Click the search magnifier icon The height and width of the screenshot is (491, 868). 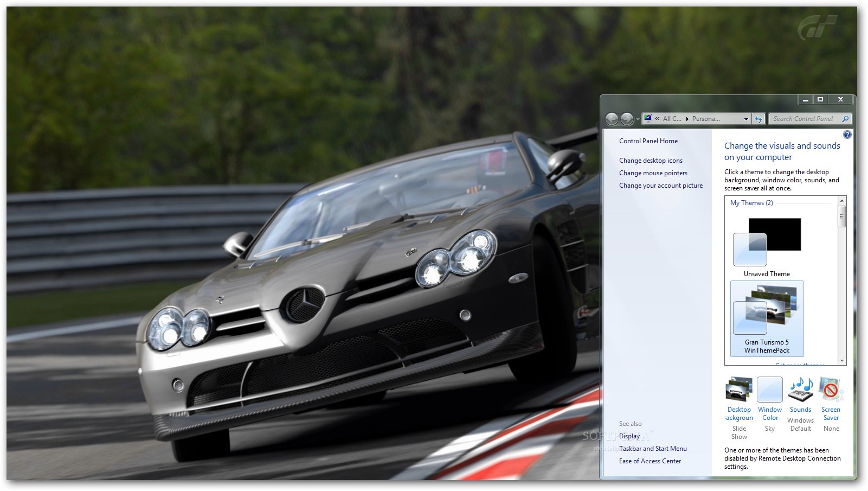click(845, 119)
